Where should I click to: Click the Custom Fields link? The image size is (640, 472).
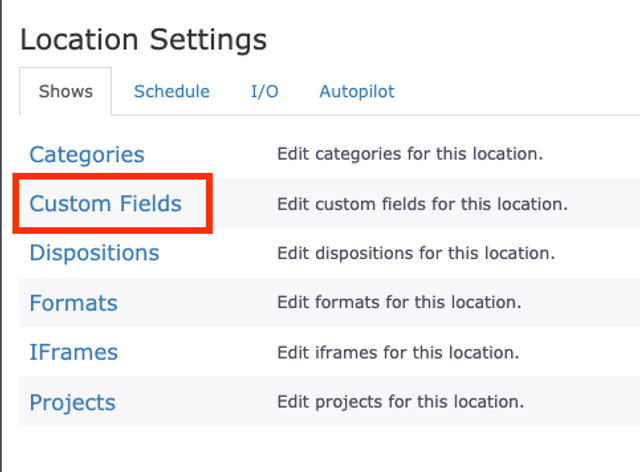[105, 204]
